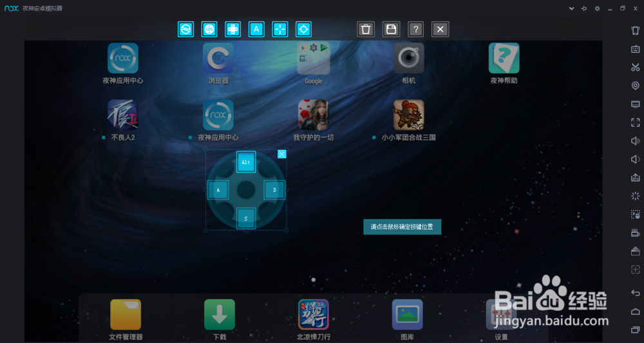This screenshot has width=644, height=343.
Task: Click the home screen page indicator dot
Action: point(314,280)
